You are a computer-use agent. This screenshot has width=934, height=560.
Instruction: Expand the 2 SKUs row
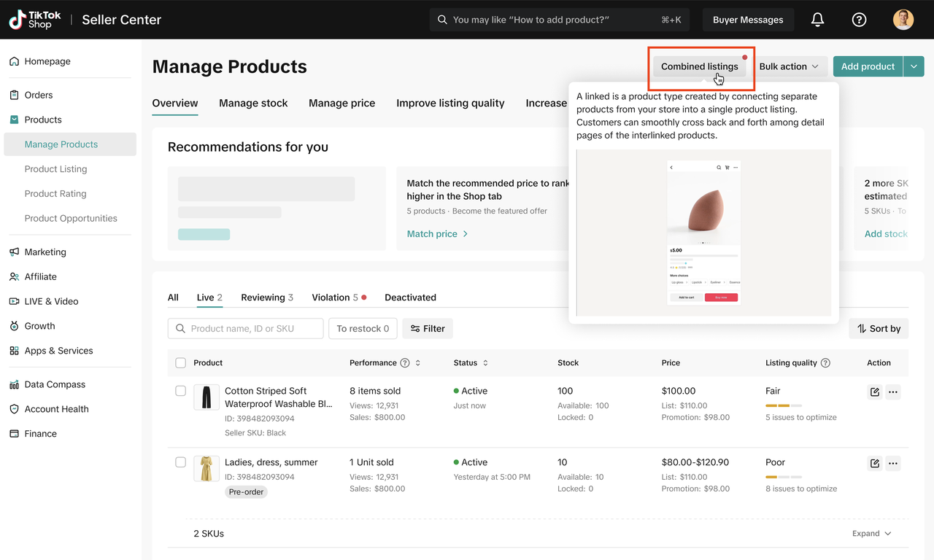872,534
